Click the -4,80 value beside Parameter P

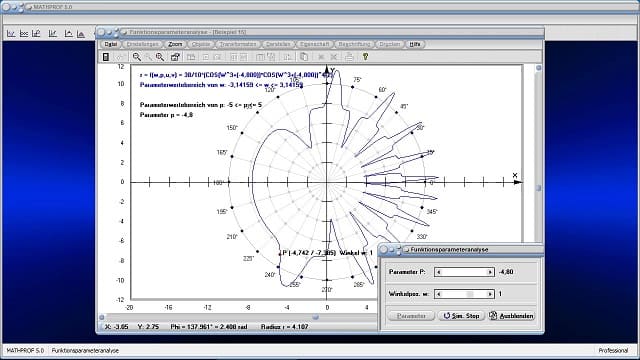(x=506, y=272)
